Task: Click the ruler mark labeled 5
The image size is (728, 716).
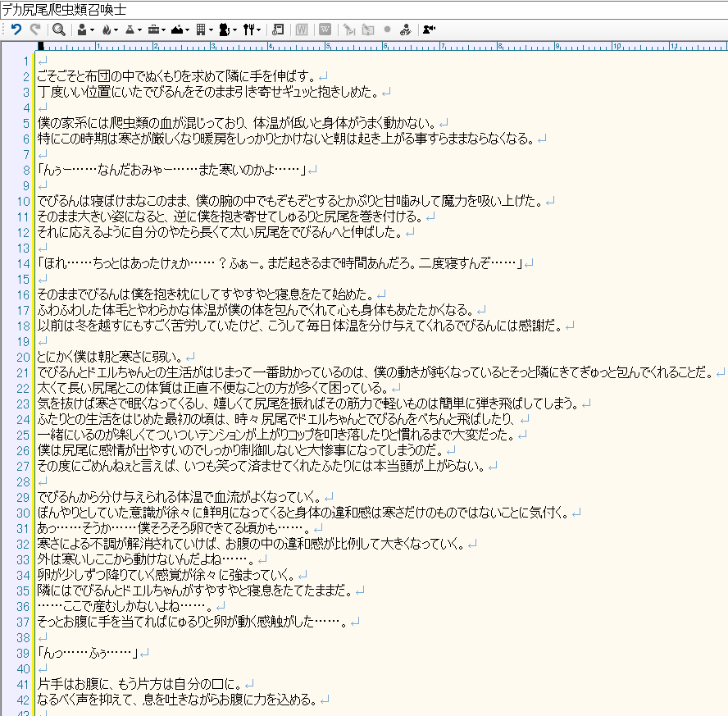Action: (328, 46)
